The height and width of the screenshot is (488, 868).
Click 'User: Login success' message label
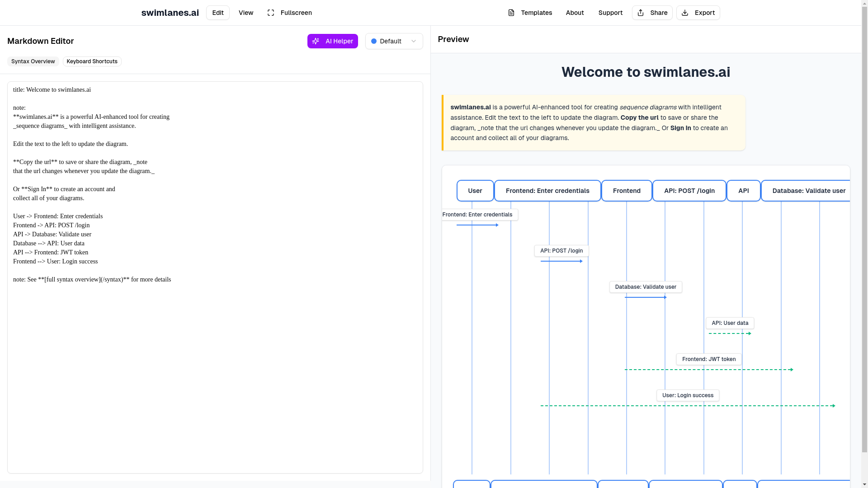pyautogui.click(x=688, y=395)
